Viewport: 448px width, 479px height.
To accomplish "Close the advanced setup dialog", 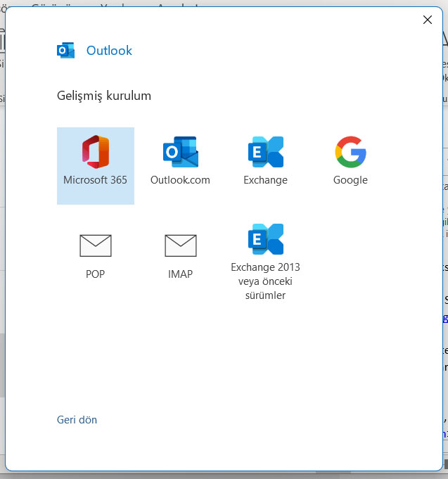I will [x=427, y=20].
